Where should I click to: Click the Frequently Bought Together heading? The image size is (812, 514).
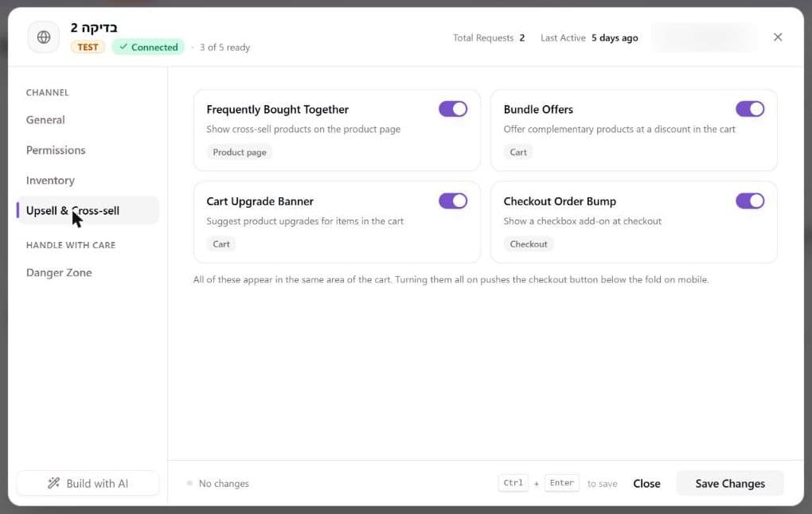[x=278, y=109]
